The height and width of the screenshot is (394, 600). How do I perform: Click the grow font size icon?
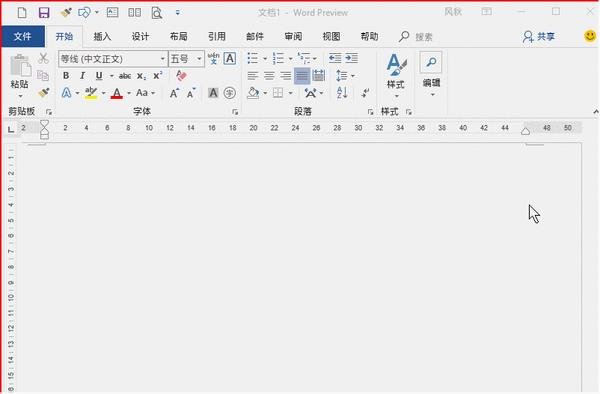click(174, 93)
